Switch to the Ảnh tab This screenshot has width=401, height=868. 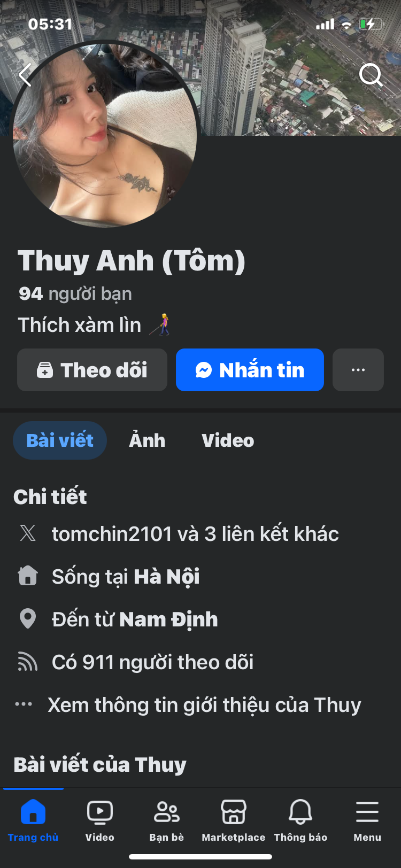[x=147, y=440]
